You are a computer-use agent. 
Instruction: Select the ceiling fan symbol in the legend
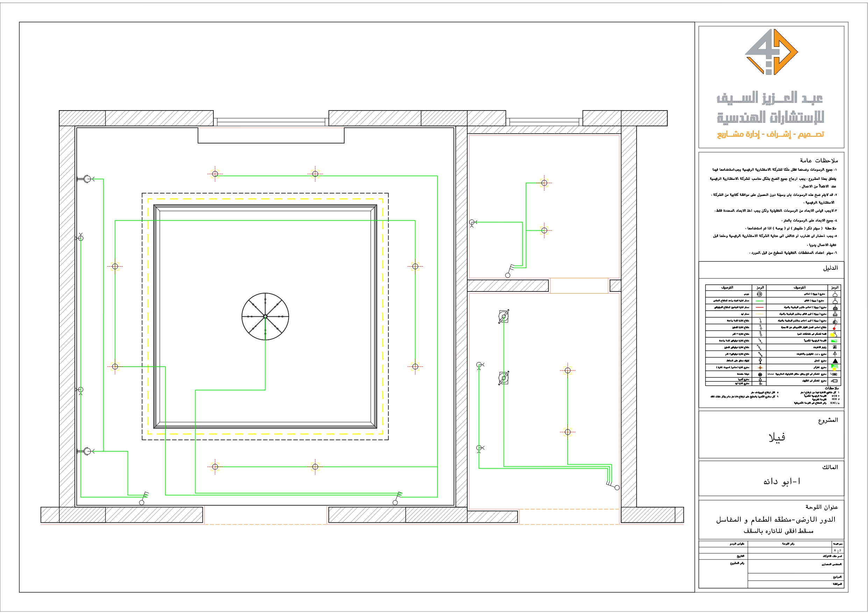pos(760,375)
